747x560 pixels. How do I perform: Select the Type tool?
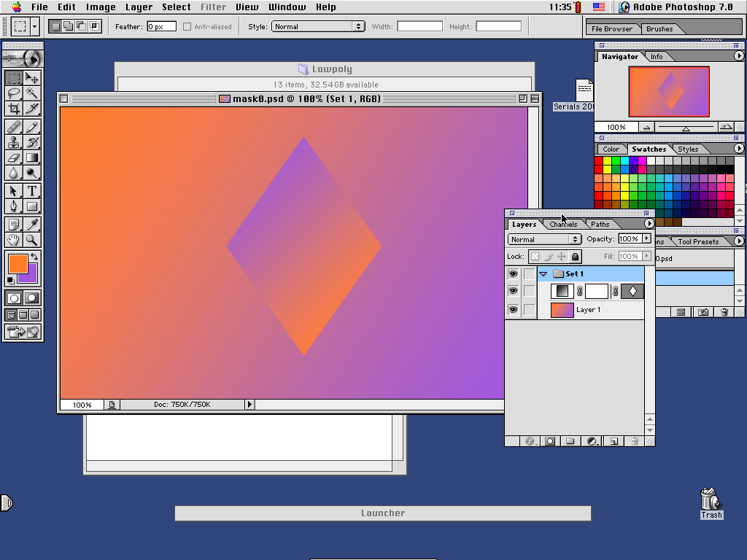point(31,190)
